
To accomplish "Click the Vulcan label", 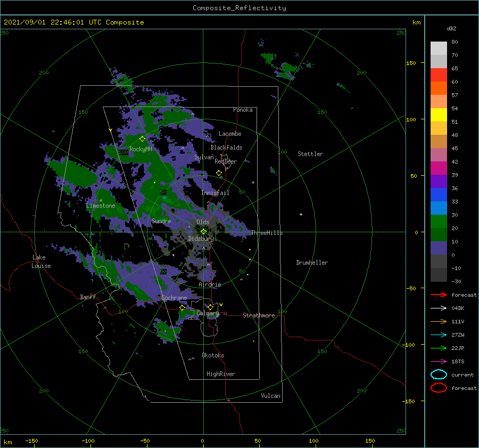I will (270, 396).
